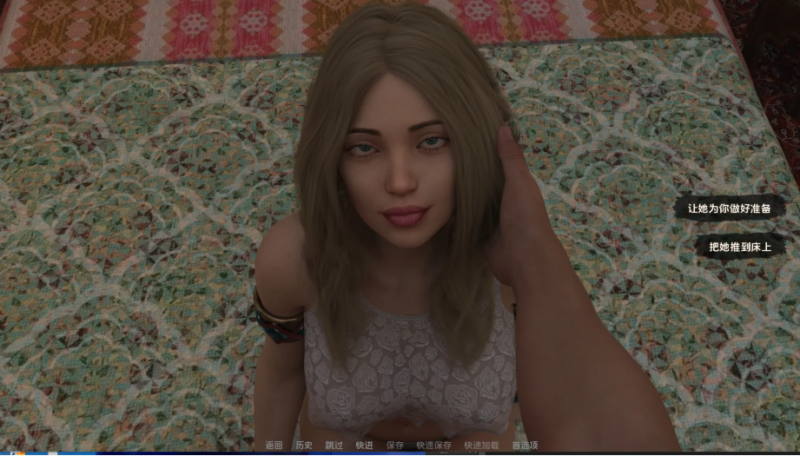Choose the option 把她推到床上

click(x=740, y=247)
